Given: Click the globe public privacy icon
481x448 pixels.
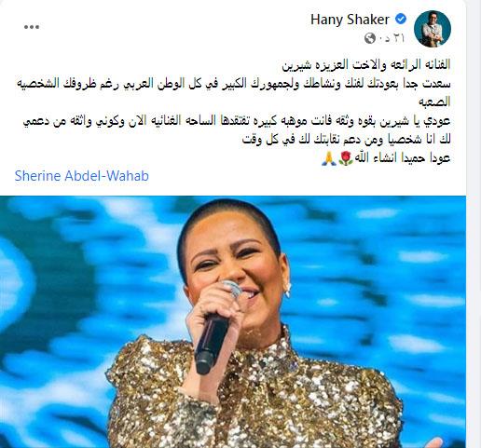Looking at the screenshot, I should [x=370, y=38].
